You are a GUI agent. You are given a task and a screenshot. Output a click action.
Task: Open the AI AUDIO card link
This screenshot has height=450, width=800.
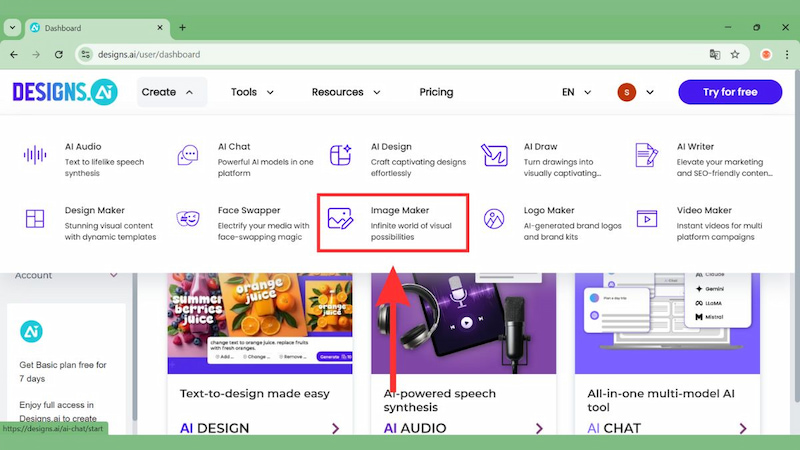pos(415,428)
